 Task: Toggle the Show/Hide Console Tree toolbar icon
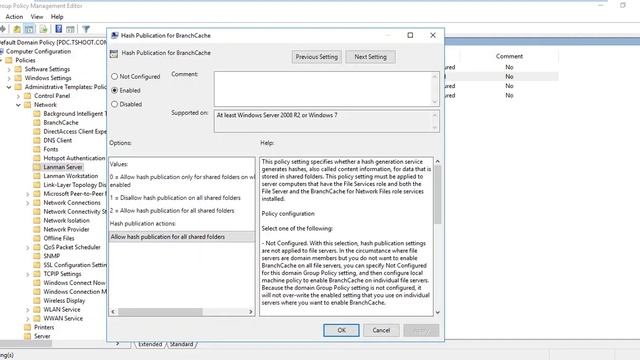point(29,29)
